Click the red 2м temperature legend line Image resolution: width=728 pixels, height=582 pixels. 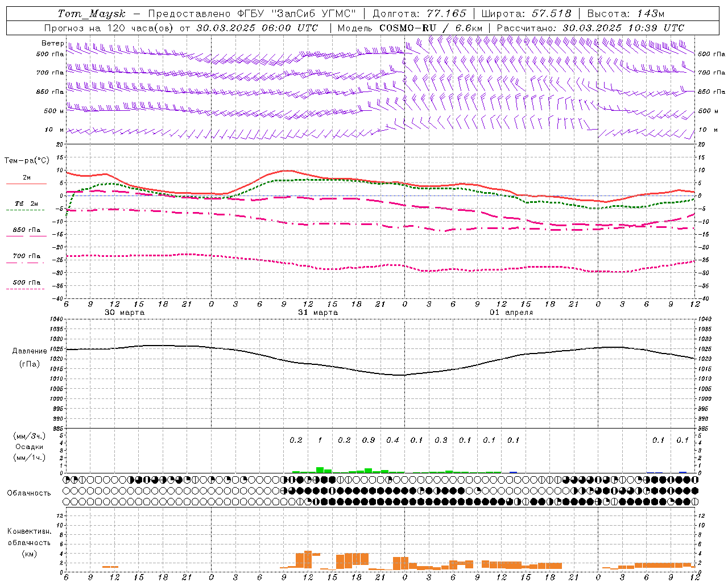[x=26, y=184]
